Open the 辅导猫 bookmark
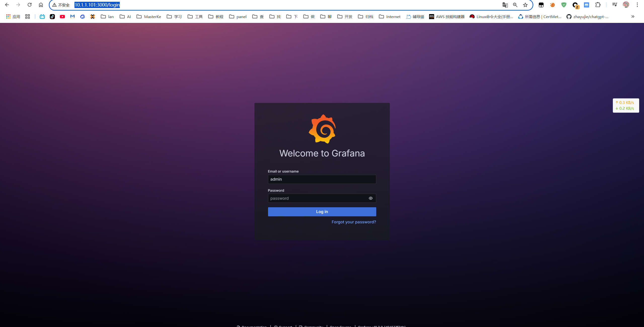Viewport: 644px width, 327px height. pos(415,17)
